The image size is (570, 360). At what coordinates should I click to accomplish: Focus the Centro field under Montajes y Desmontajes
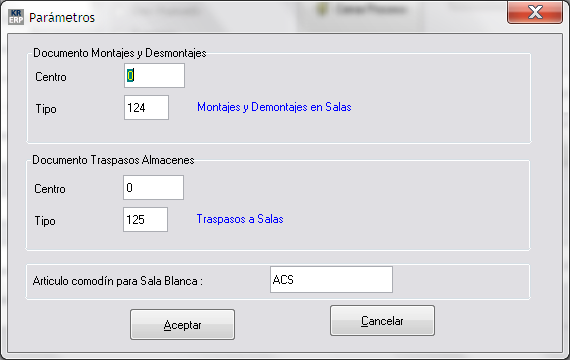pos(154,76)
